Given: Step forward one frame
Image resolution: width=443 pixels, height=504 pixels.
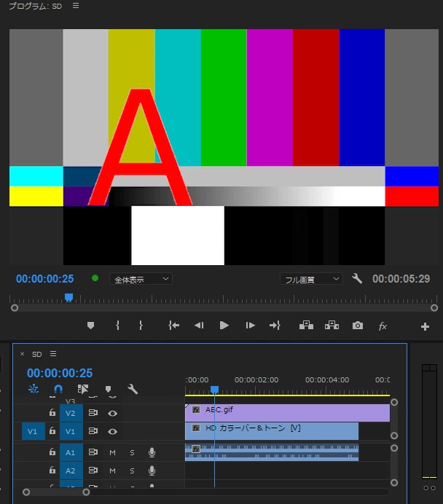Looking at the screenshot, I should click(x=250, y=326).
